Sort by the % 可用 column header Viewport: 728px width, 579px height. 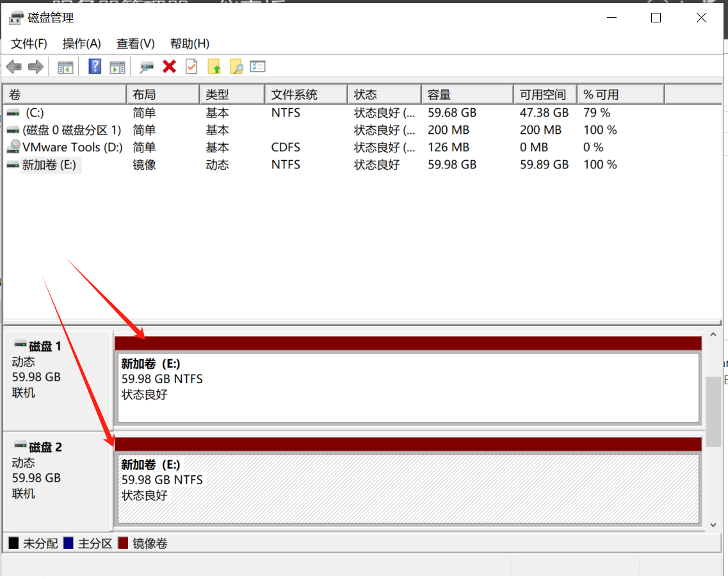pyautogui.click(x=620, y=95)
